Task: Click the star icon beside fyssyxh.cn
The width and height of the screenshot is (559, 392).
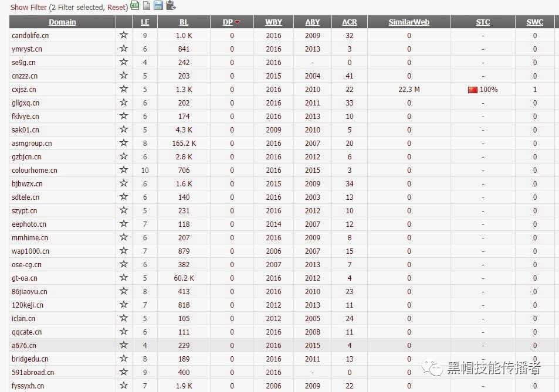Action: [x=124, y=386]
